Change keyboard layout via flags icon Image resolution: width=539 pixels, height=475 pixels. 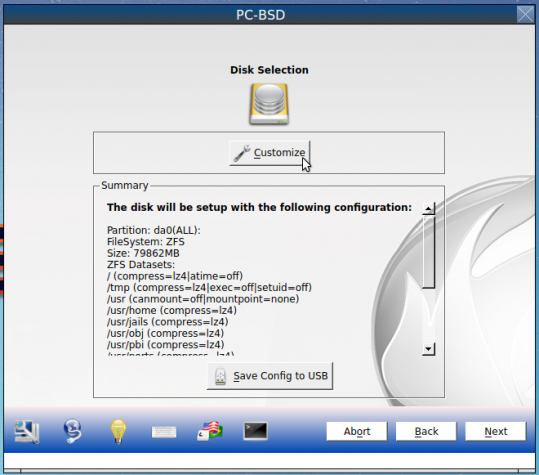pyautogui.click(x=210, y=431)
